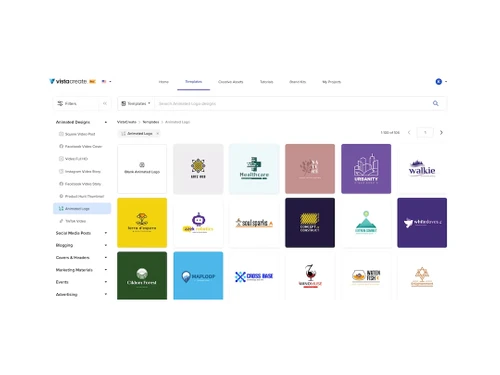Select Product Hunt Thumbnail format
The height and width of the screenshot is (375, 500).
click(82, 196)
